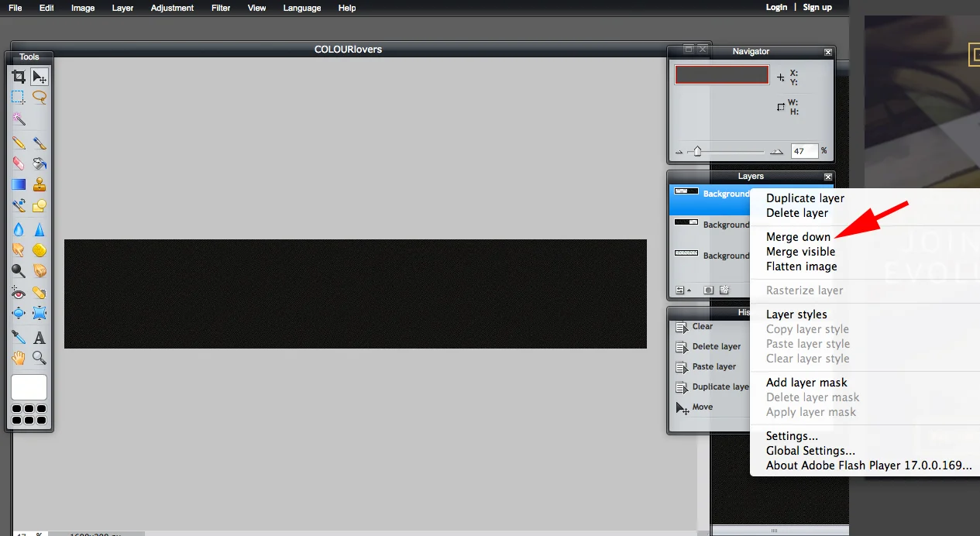Open the Adjustment menu
Viewport: 980px width, 536px height.
[x=173, y=8]
